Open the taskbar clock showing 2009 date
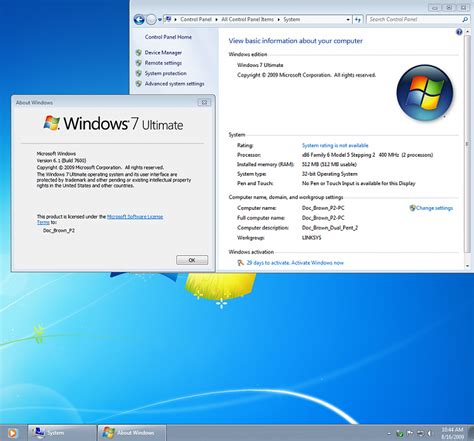 tap(452, 433)
